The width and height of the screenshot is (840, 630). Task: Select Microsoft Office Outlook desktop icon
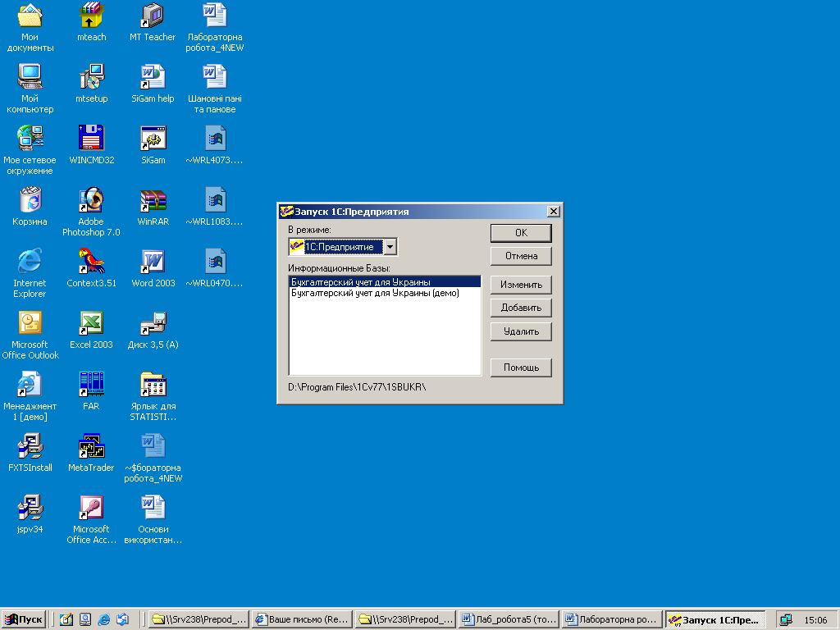point(30,323)
